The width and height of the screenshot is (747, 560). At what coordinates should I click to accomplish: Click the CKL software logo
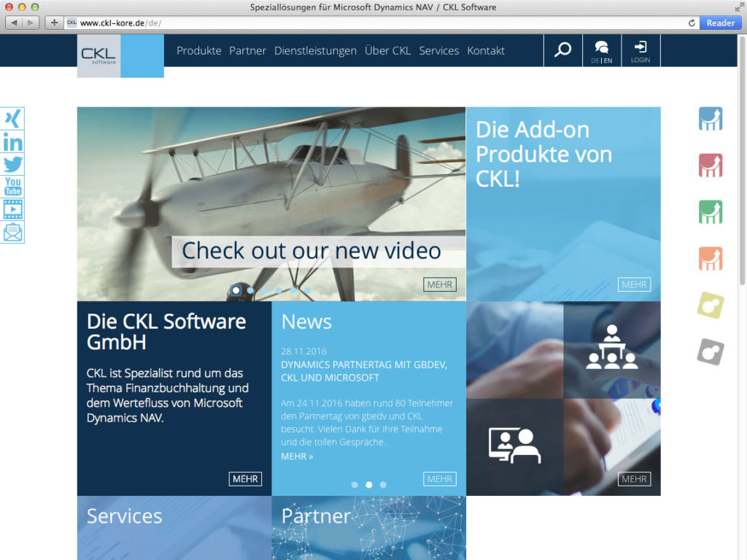coord(98,55)
